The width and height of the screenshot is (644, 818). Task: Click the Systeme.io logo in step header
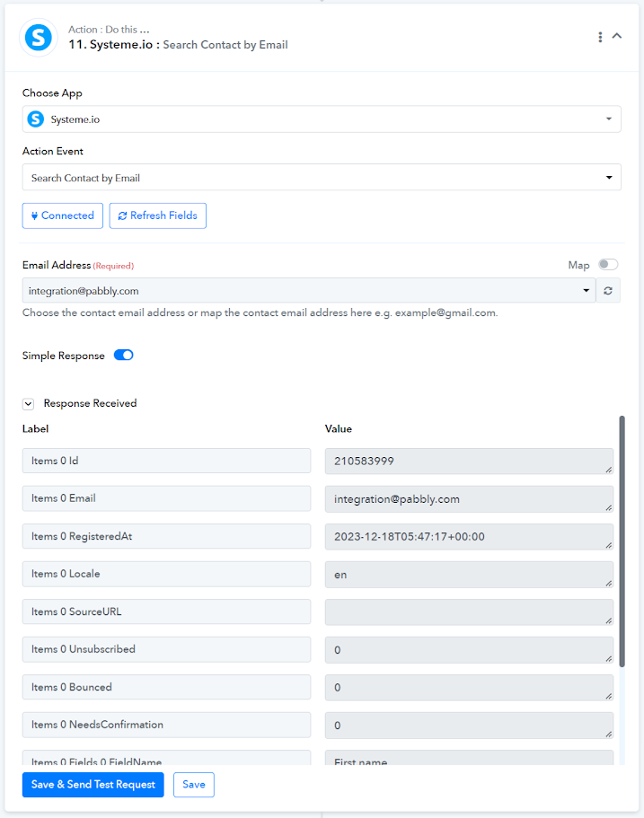tap(39, 38)
